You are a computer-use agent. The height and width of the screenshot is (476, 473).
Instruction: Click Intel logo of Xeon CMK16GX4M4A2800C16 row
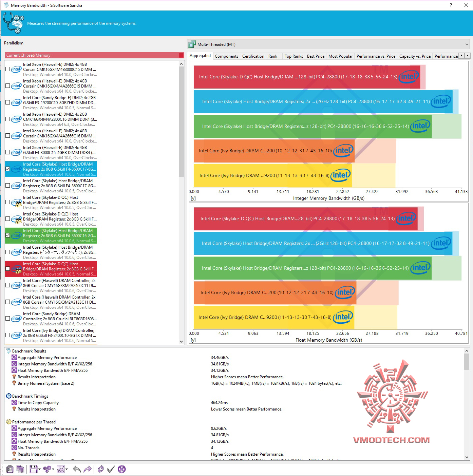[16, 119]
